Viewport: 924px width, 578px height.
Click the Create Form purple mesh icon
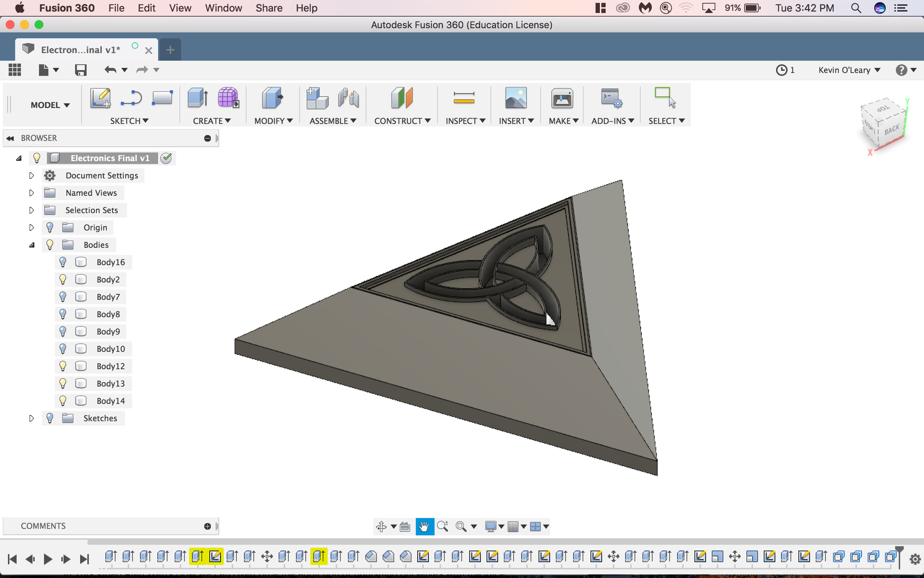tap(228, 98)
